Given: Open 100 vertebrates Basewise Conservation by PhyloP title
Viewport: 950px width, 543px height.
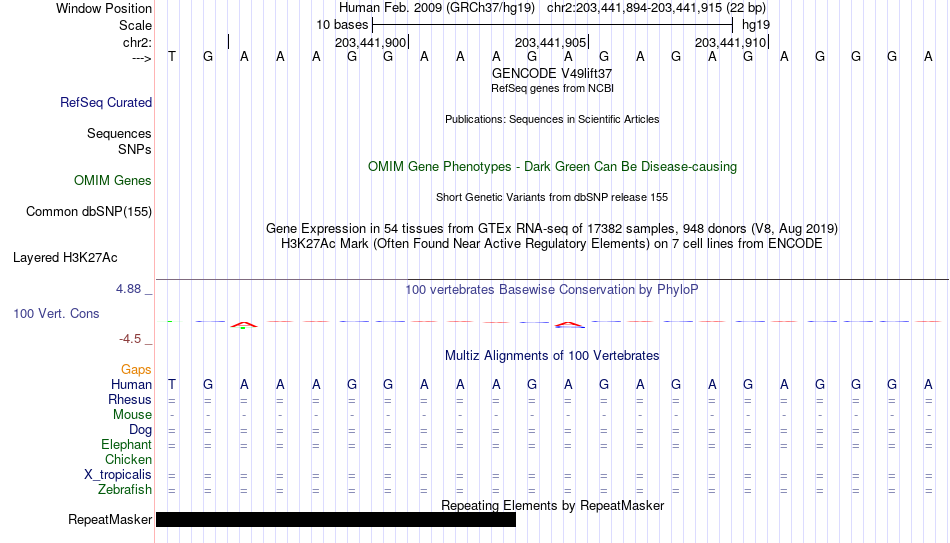Looking at the screenshot, I should (x=552, y=290).
